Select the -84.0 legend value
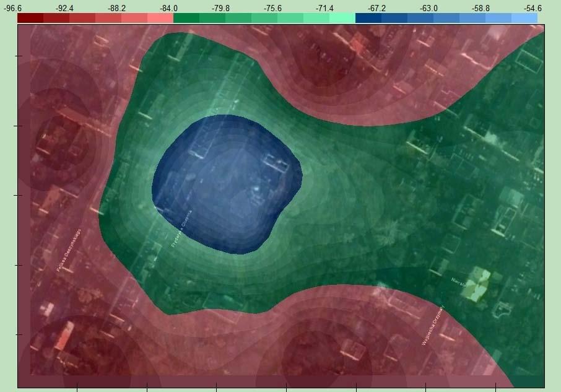The width and height of the screenshot is (561, 392). pyautogui.click(x=168, y=8)
